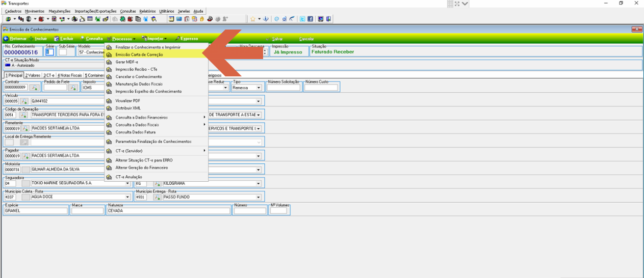This screenshot has width=644, height=278.
Task: Open the Relatórios menu
Action: 147,11
